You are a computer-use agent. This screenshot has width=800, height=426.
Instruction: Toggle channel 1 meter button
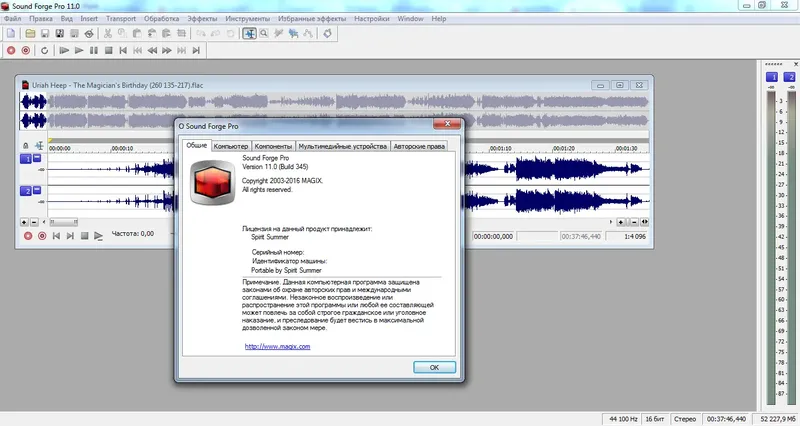point(772,77)
